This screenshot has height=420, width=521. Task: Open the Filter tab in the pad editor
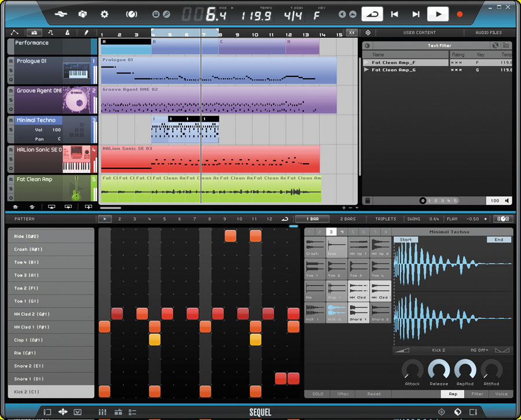pos(477,394)
